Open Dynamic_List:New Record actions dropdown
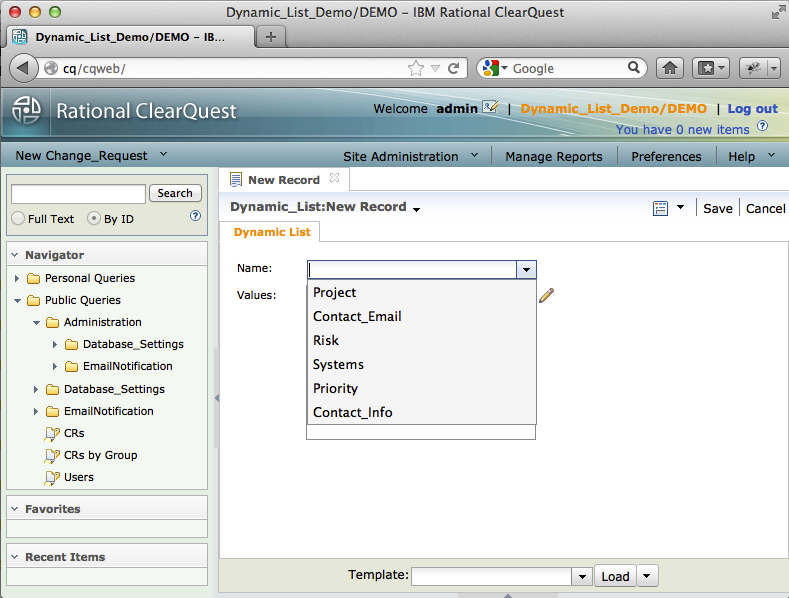The image size is (789, 598). point(417,209)
